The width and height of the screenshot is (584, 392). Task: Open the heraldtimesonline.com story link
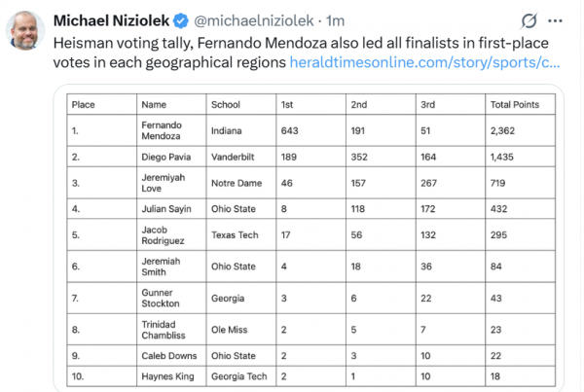[x=425, y=63]
